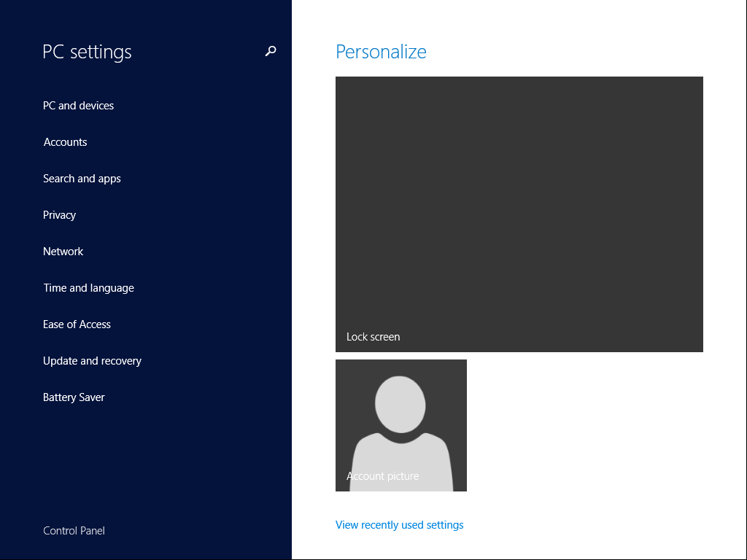Open PC and devices settings
Viewport: 747px width, 560px height.
78,106
